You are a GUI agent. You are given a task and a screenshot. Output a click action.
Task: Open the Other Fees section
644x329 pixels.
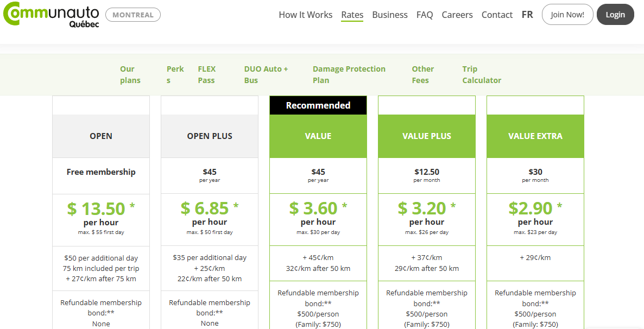pyautogui.click(x=423, y=74)
